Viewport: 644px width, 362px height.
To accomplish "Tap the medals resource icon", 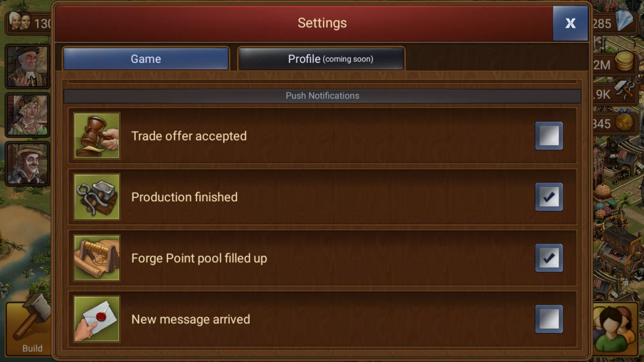I will click(x=624, y=121).
